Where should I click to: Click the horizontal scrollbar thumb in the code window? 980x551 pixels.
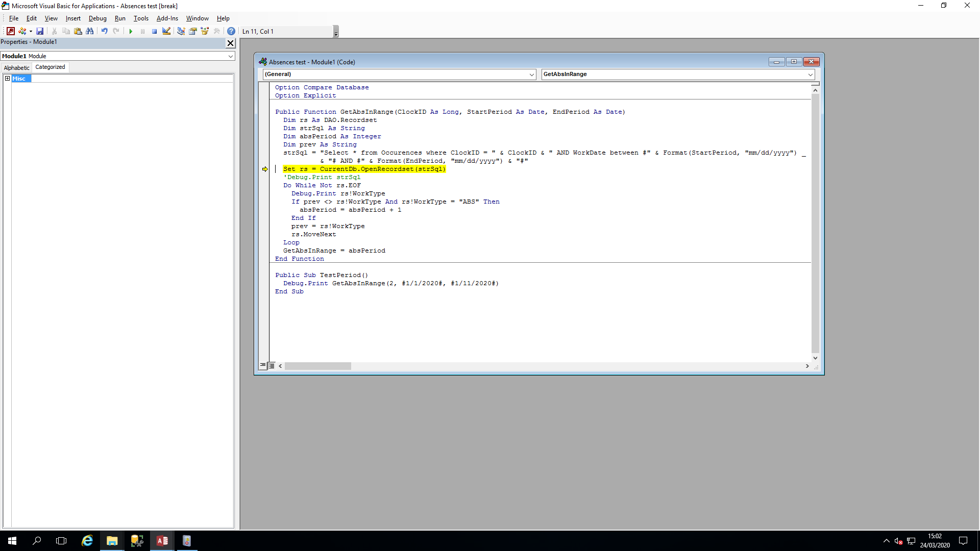[x=317, y=366]
